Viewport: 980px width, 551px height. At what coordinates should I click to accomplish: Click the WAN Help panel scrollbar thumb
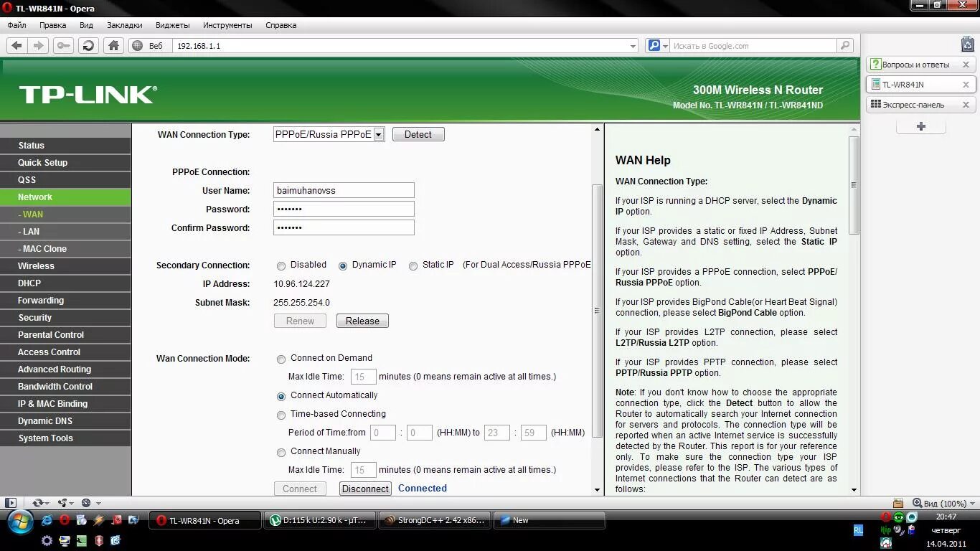click(x=854, y=184)
